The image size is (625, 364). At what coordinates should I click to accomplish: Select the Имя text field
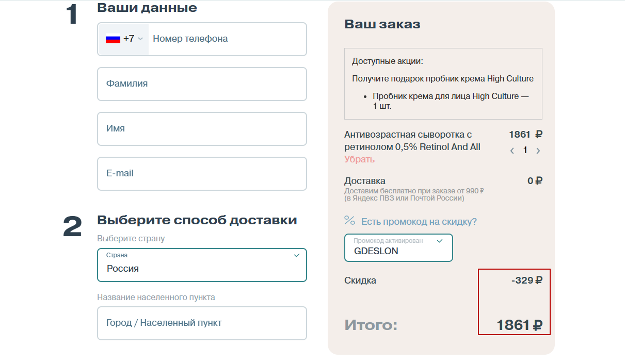[x=202, y=128]
